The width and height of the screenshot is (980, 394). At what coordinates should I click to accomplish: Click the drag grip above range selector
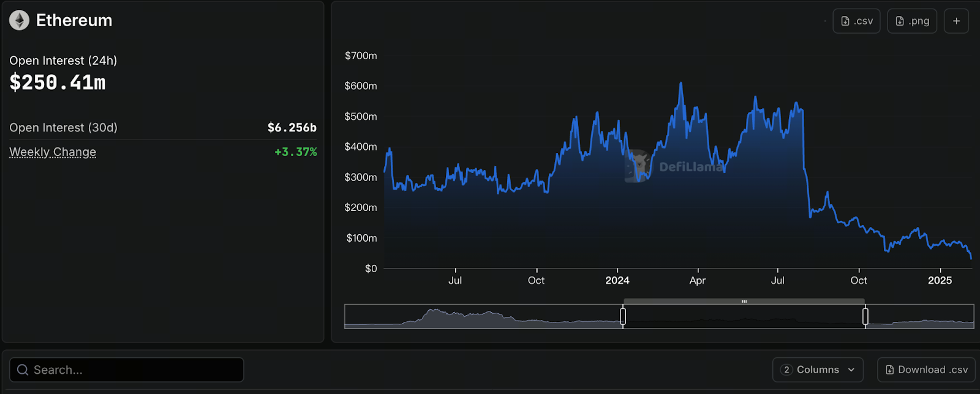(x=744, y=301)
